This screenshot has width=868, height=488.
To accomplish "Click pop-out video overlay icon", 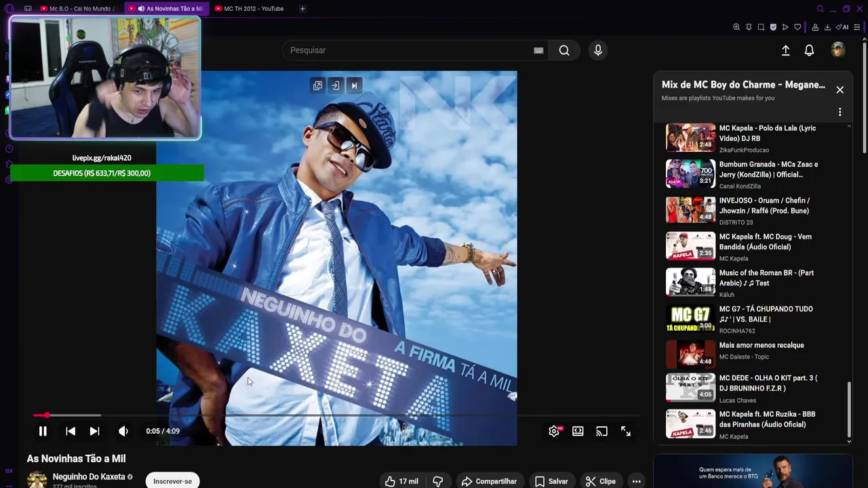I will click(x=317, y=85).
